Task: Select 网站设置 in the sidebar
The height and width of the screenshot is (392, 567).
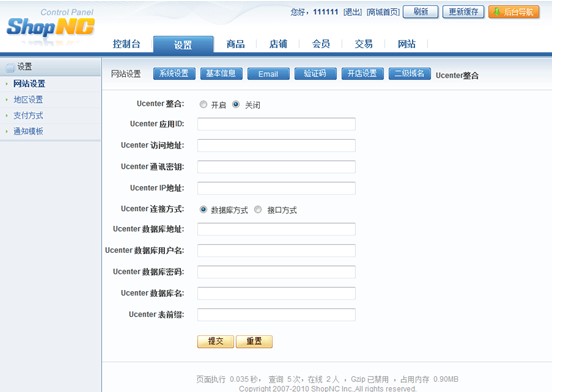Action: click(x=29, y=84)
